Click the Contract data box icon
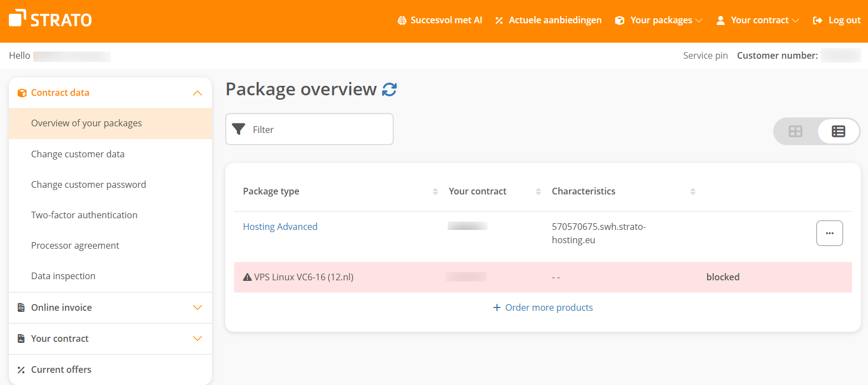This screenshot has width=868, height=385. point(22,93)
